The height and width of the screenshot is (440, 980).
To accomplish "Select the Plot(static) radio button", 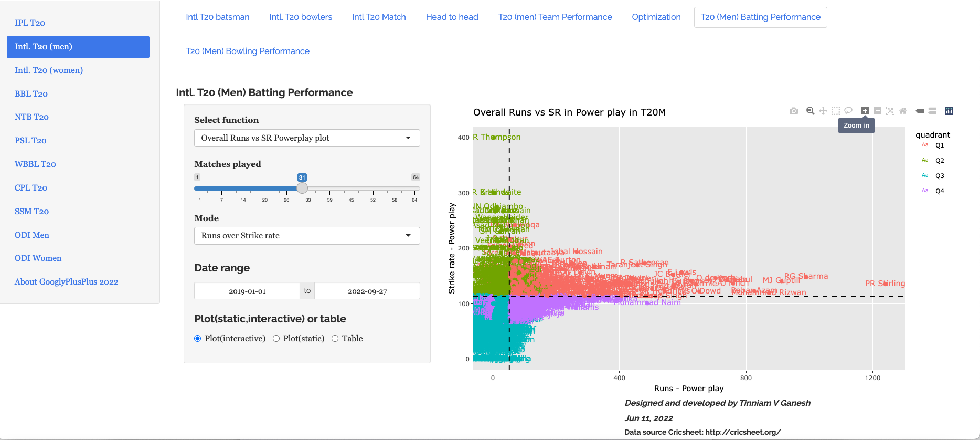I will (x=276, y=339).
